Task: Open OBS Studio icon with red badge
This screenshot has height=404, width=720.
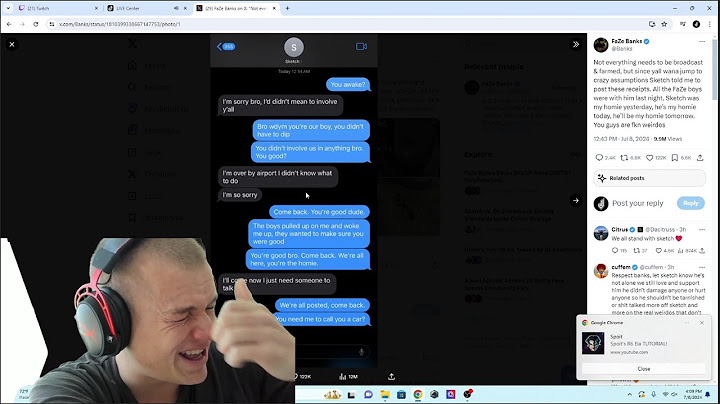Action: click(467, 394)
